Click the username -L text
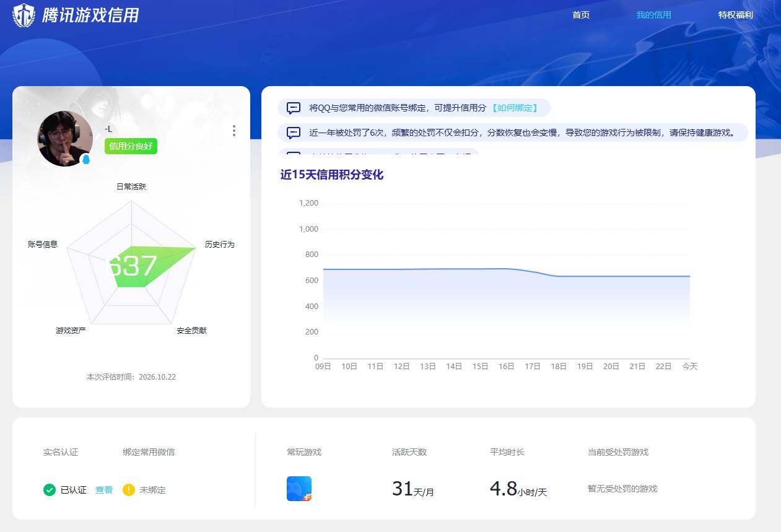Image resolution: width=781 pixels, height=532 pixels. tap(108, 129)
